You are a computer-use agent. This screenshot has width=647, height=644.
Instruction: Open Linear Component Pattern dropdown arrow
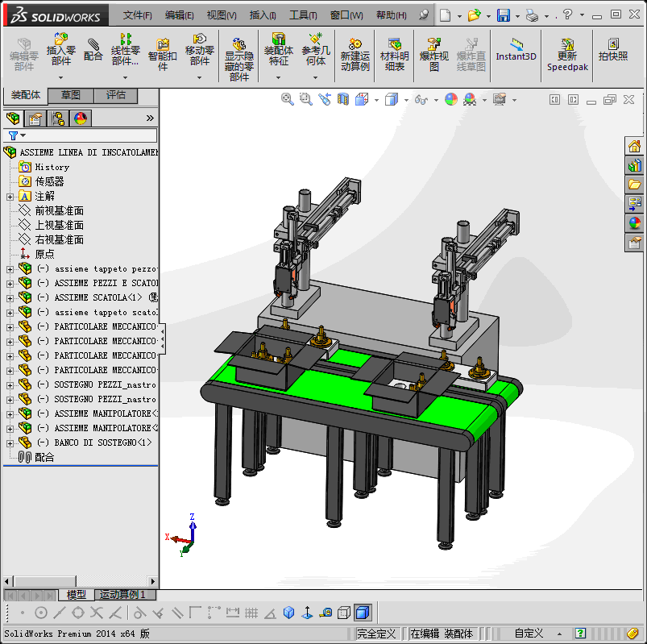click(125, 77)
